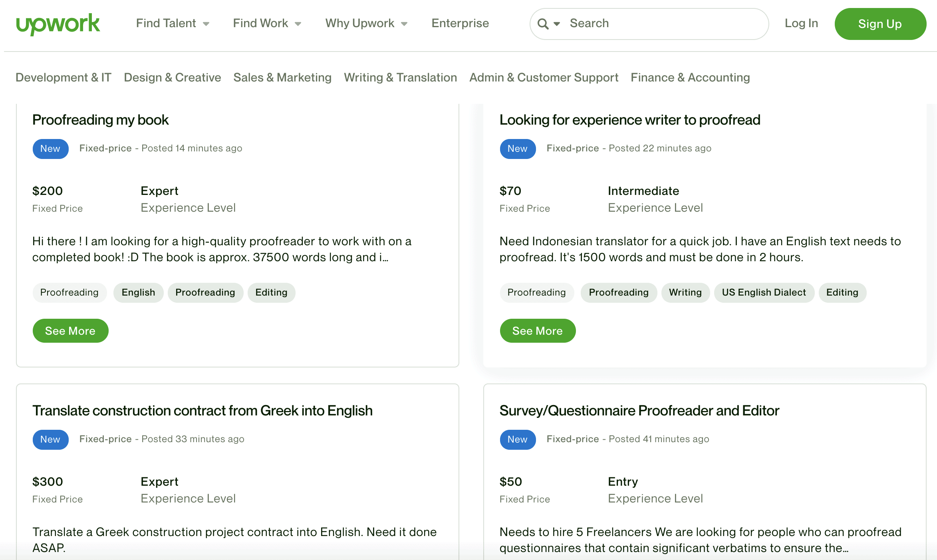Go to Finance & Accounting category
This screenshot has height=560, width=937.
tap(690, 77)
